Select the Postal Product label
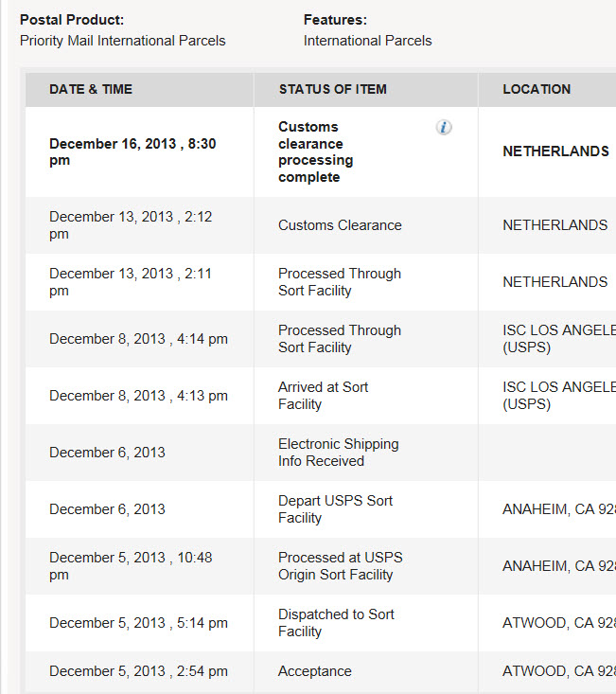 click(72, 20)
